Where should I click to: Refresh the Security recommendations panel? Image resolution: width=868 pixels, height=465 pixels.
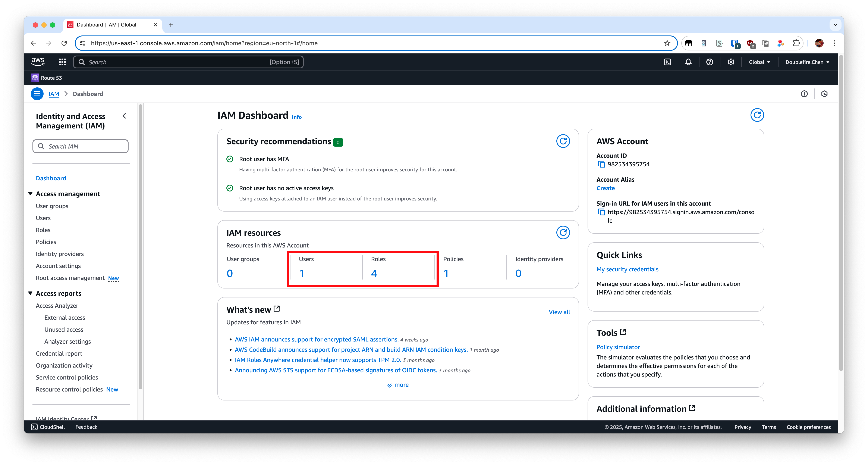tap(563, 141)
